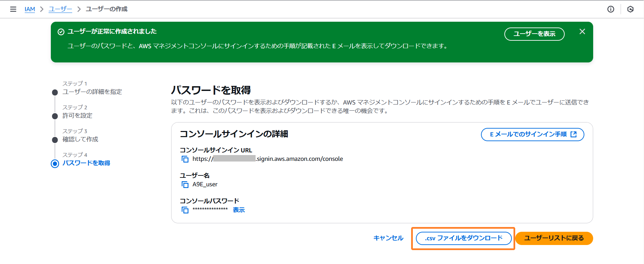Copy the console password

click(185, 210)
